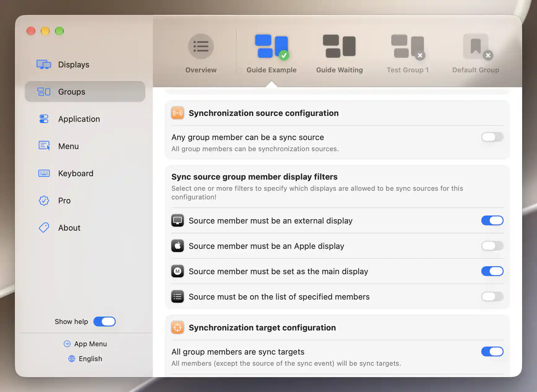Screen dimensions: 537x392
Task: Click 'All group members can be synchronization sources.' text
Action: pyautogui.click(x=255, y=149)
